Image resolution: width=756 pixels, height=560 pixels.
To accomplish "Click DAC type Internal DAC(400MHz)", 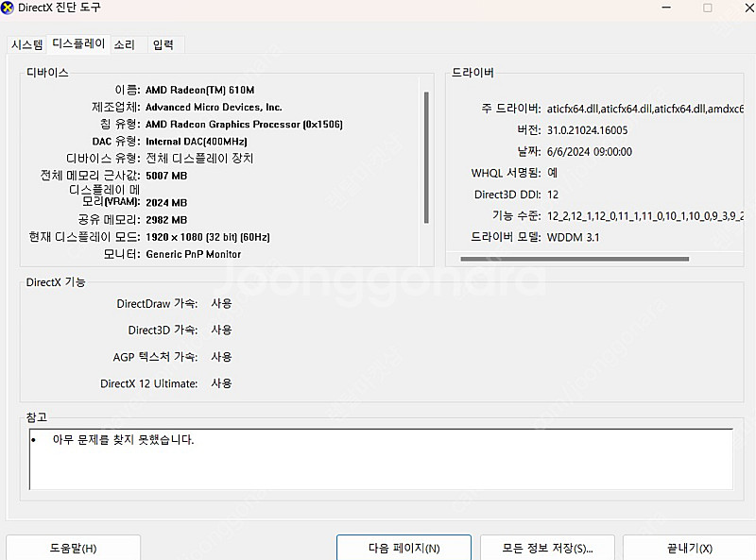I will [197, 142].
